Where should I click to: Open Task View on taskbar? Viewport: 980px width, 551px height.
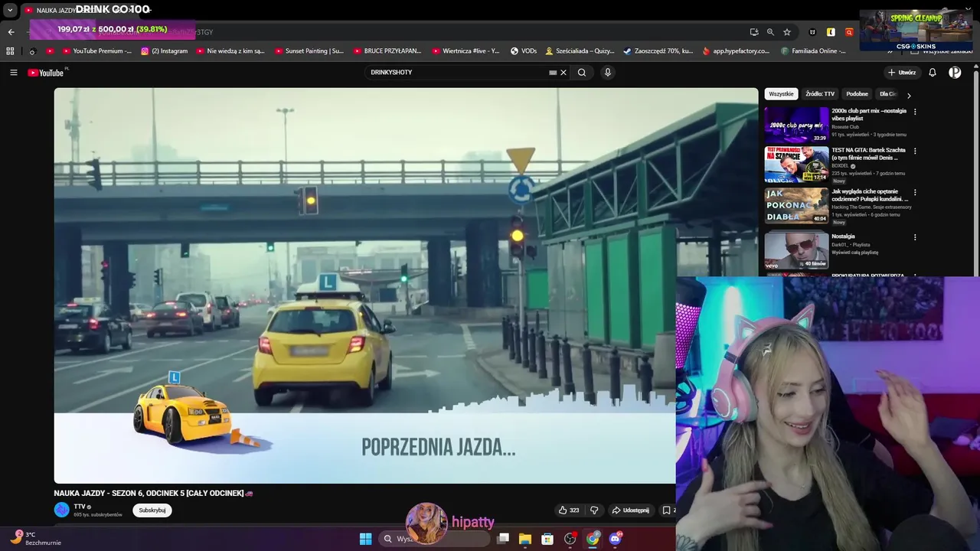(x=503, y=539)
